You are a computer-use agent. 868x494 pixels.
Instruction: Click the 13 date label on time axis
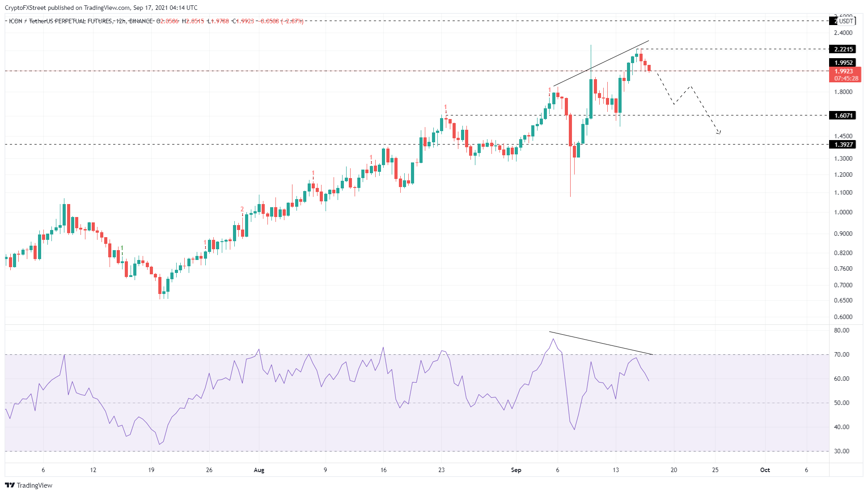pos(616,470)
